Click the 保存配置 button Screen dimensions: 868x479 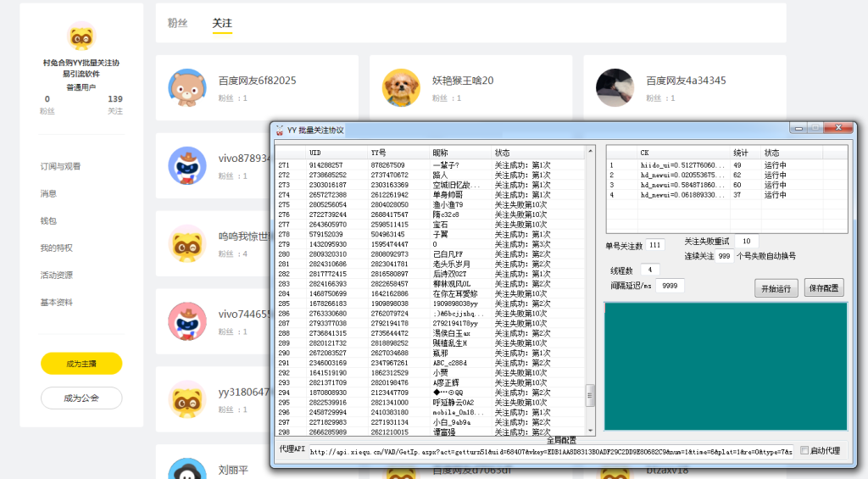[824, 288]
